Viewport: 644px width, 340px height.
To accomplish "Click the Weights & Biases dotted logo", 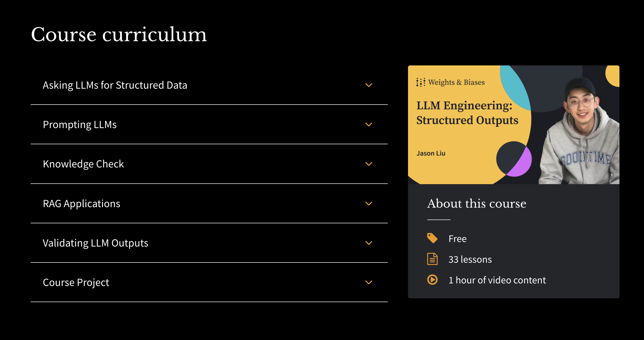I will pyautogui.click(x=421, y=82).
